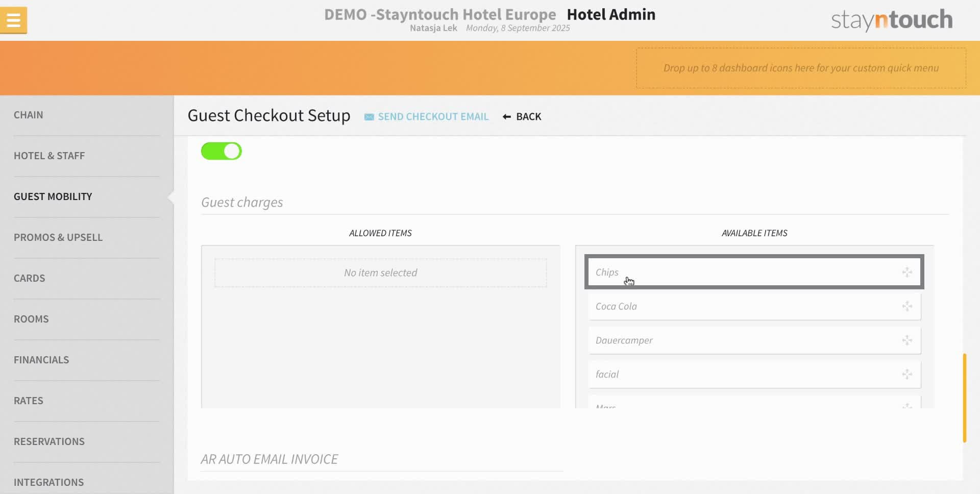Click the envelope icon beside Send Checkout Email
This screenshot has height=494, width=980.
pos(369,116)
